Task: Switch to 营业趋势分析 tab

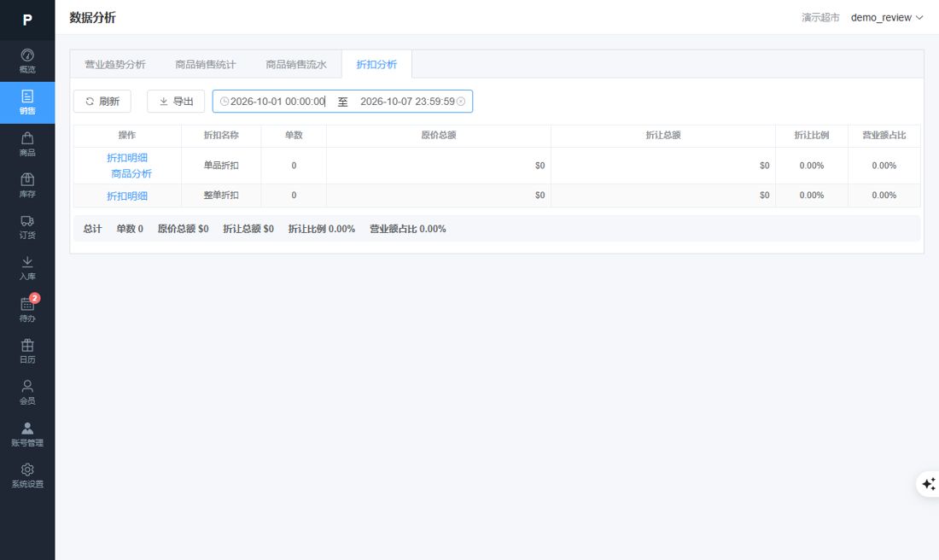Action: click(115, 64)
